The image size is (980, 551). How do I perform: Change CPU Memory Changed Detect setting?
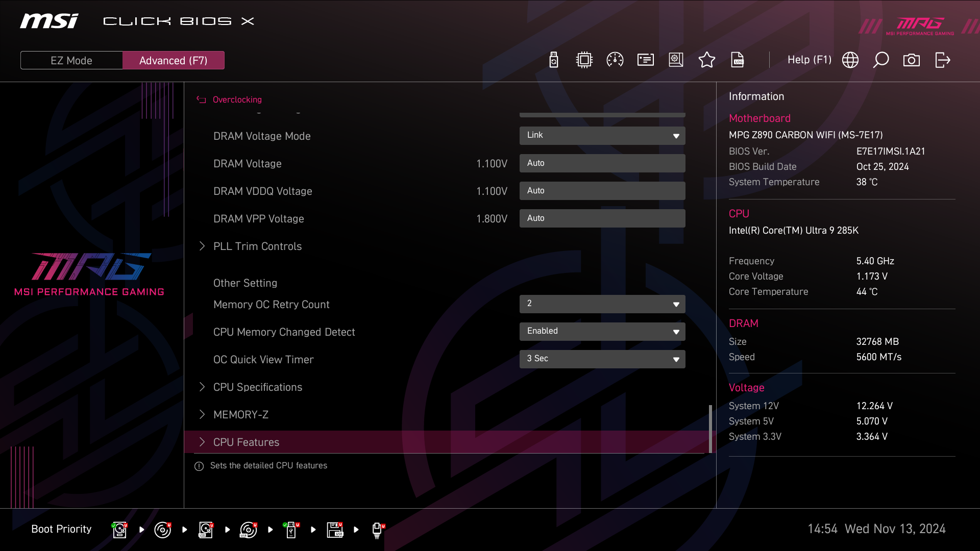click(x=602, y=332)
